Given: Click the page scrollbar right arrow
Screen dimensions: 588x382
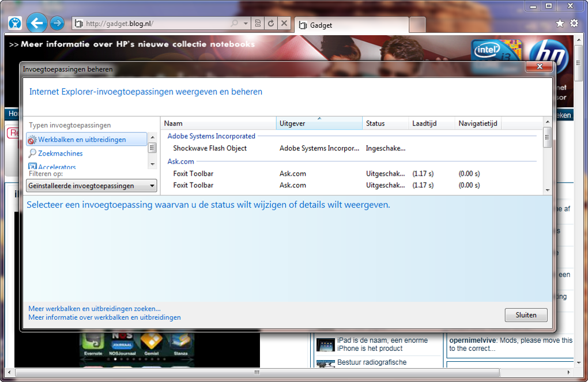Looking at the screenshot, I should pyautogui.click(x=569, y=372).
